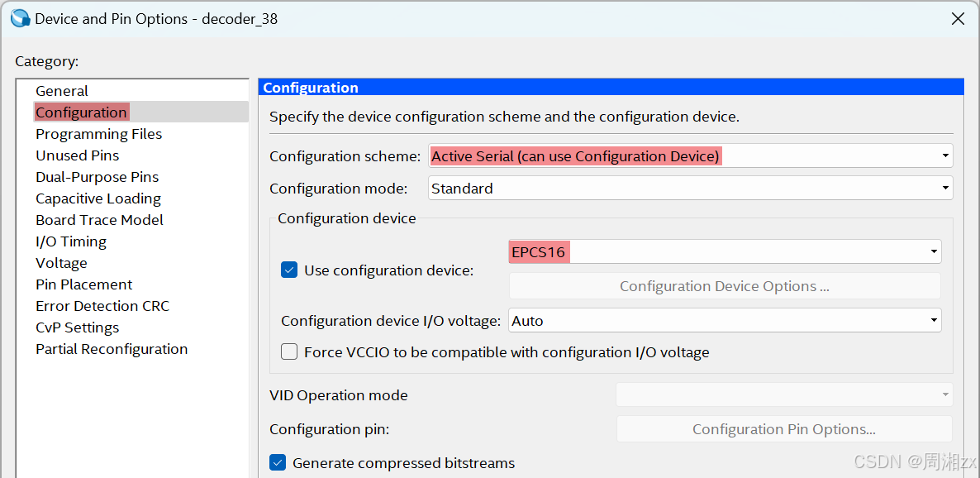
Task: Select CvP Settings category
Action: tap(78, 327)
